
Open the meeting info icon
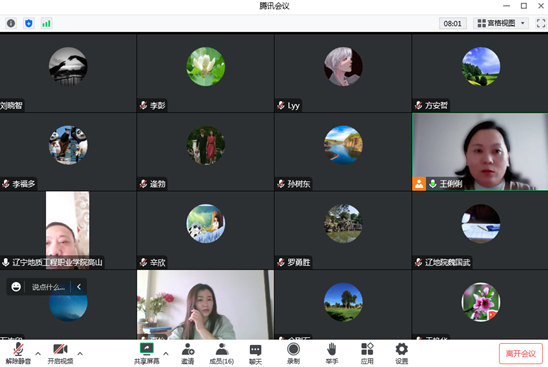click(11, 23)
